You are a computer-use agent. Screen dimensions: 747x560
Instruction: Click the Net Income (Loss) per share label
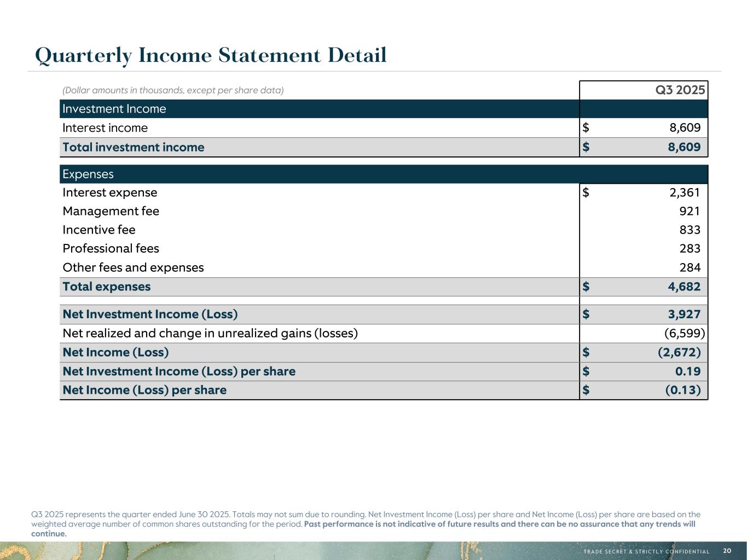144,390
